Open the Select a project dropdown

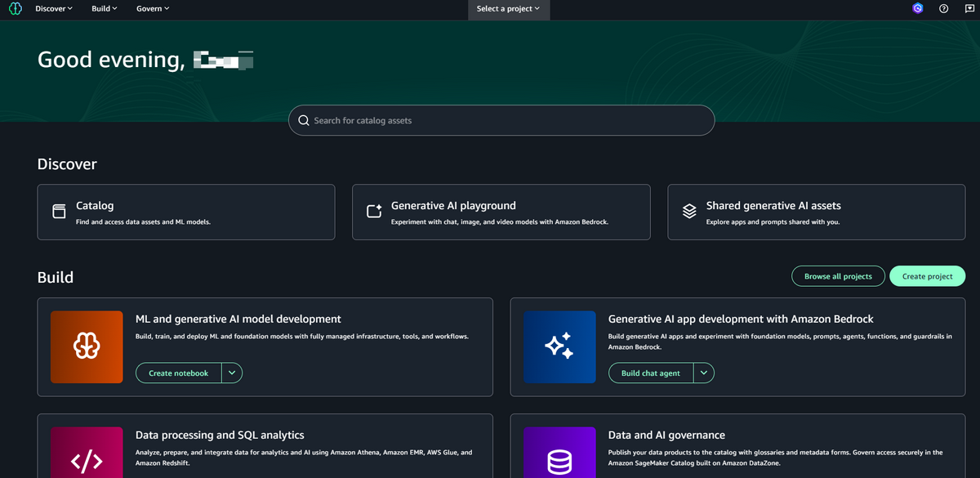(509, 10)
